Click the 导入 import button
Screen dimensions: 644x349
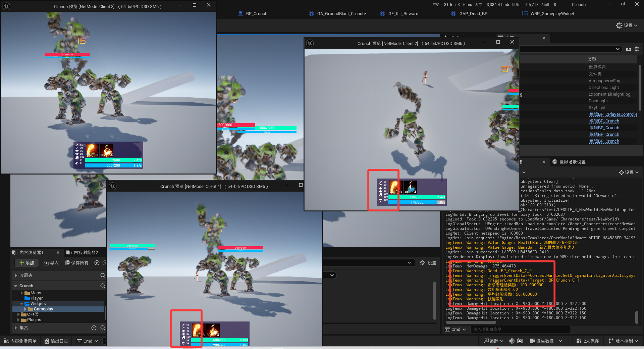pyautogui.click(x=51, y=263)
